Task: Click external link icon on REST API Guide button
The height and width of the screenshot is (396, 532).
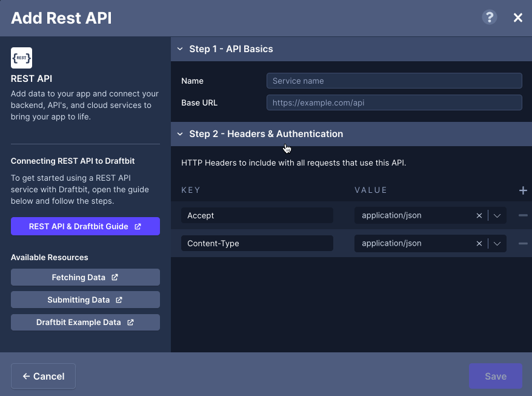Action: (x=138, y=227)
